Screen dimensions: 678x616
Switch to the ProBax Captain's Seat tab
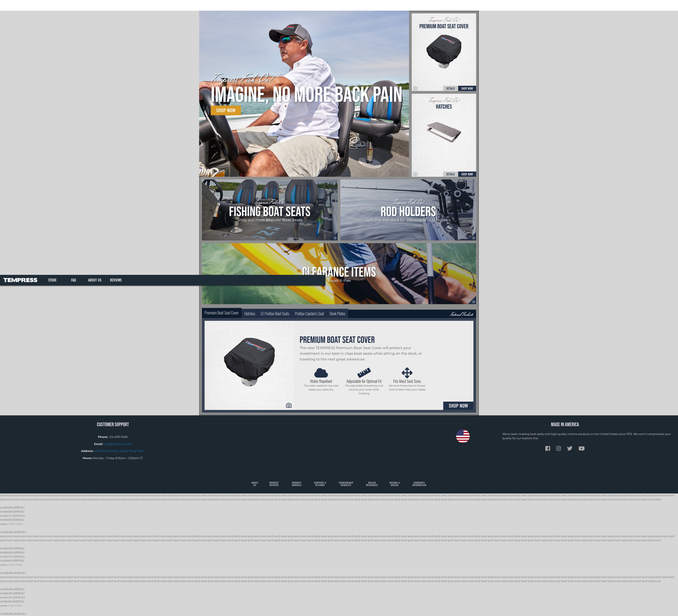(309, 314)
